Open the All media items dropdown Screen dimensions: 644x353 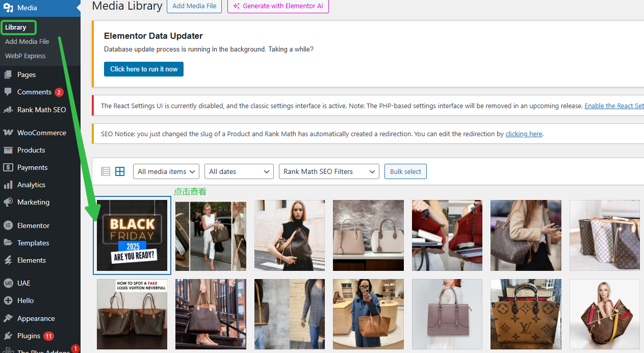tap(166, 171)
